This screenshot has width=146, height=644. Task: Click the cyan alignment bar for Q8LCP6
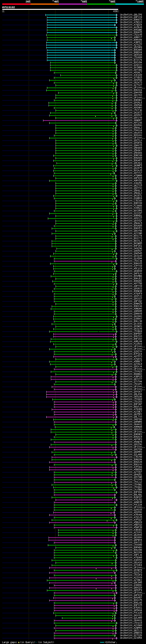(81, 15)
